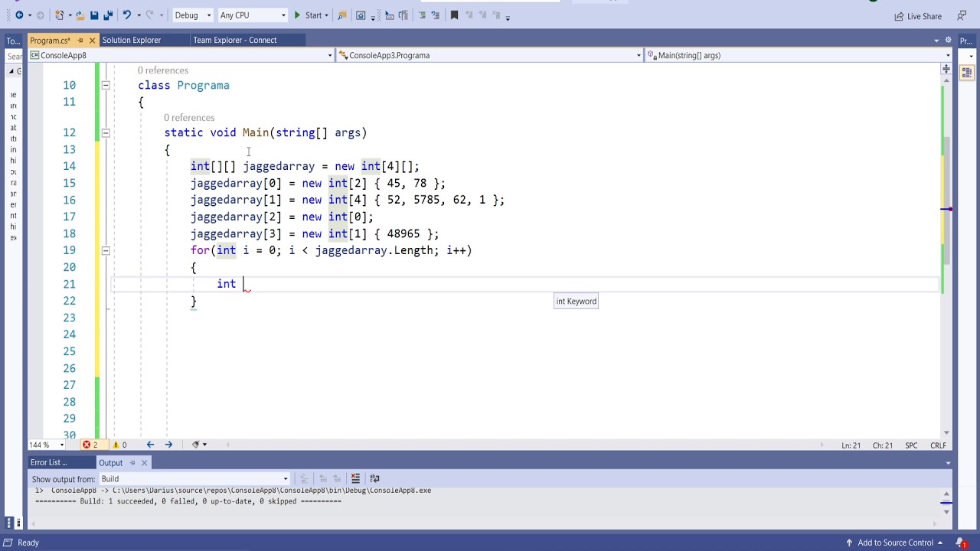
Task: Open the Properties side panel tab
Action: coord(967,41)
